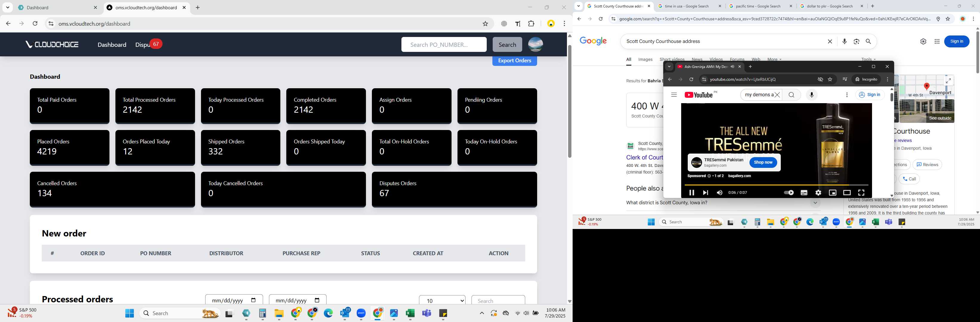Image resolution: width=980 pixels, height=322 pixels.
Task: Click Export Orders button
Action: click(x=514, y=61)
